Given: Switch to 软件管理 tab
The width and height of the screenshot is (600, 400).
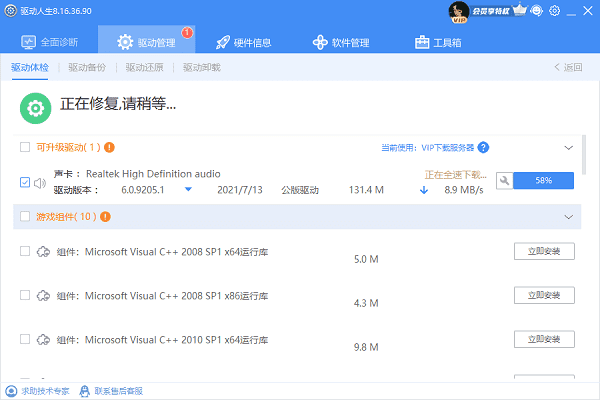Looking at the screenshot, I should [341, 42].
